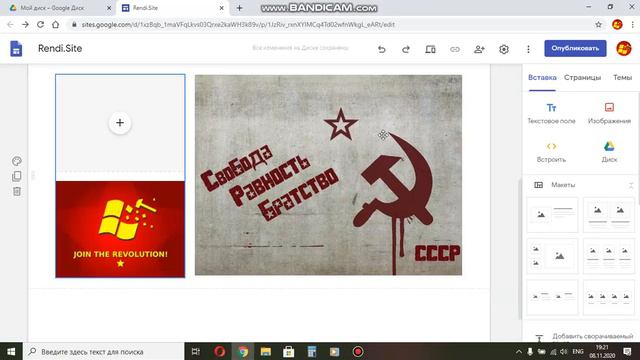Open Microsoft Store from the taskbar

(x=289, y=351)
